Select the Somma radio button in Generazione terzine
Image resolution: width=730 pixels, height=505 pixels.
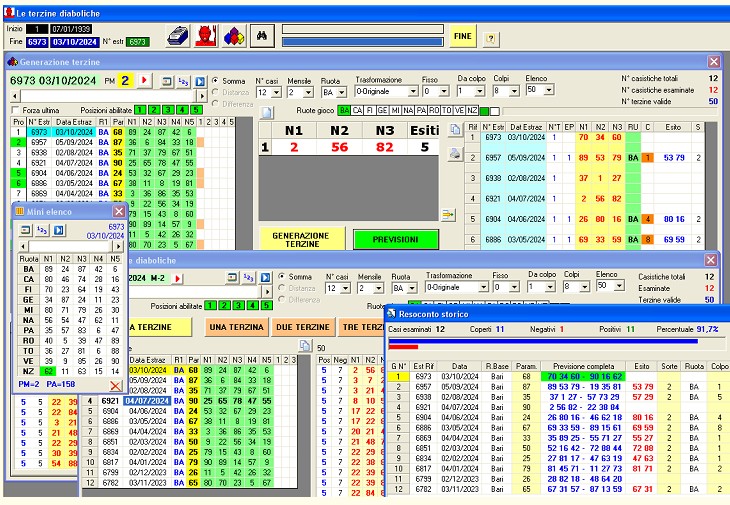(215, 81)
